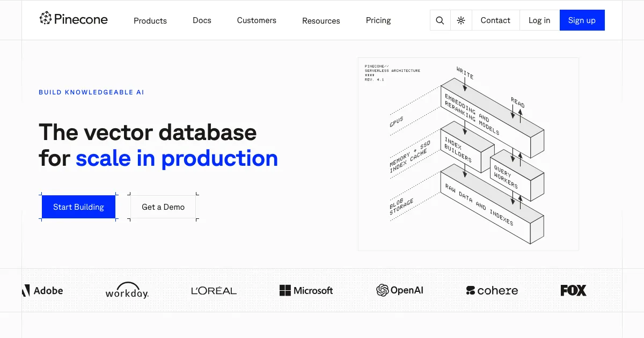Expand the Products menu
Viewport: 644px width, 338px height.
click(150, 21)
